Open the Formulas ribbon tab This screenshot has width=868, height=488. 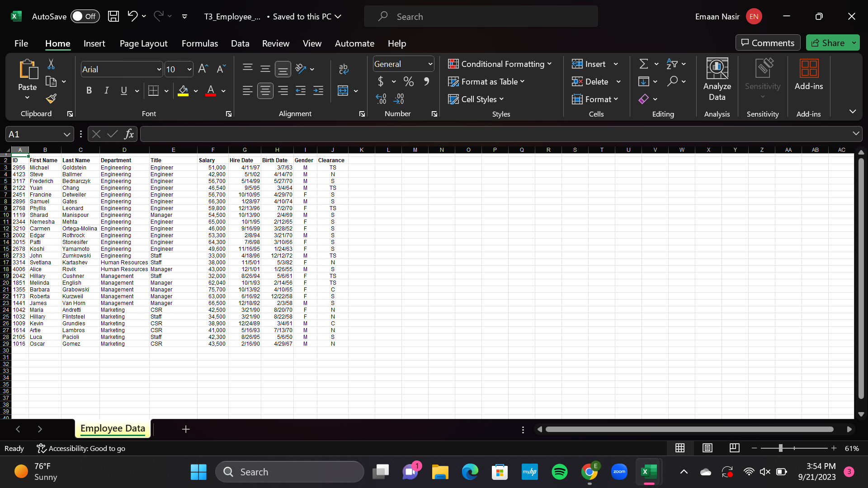tap(199, 43)
